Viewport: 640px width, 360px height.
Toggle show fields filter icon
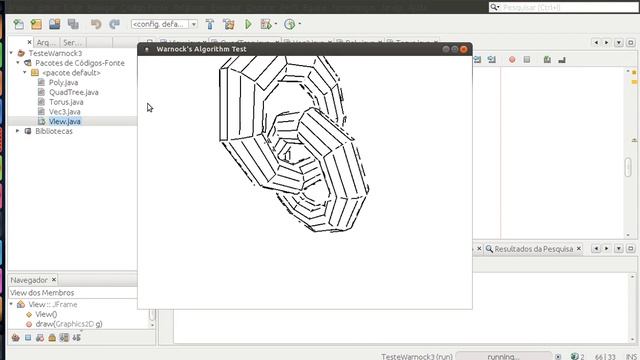click(x=28, y=338)
